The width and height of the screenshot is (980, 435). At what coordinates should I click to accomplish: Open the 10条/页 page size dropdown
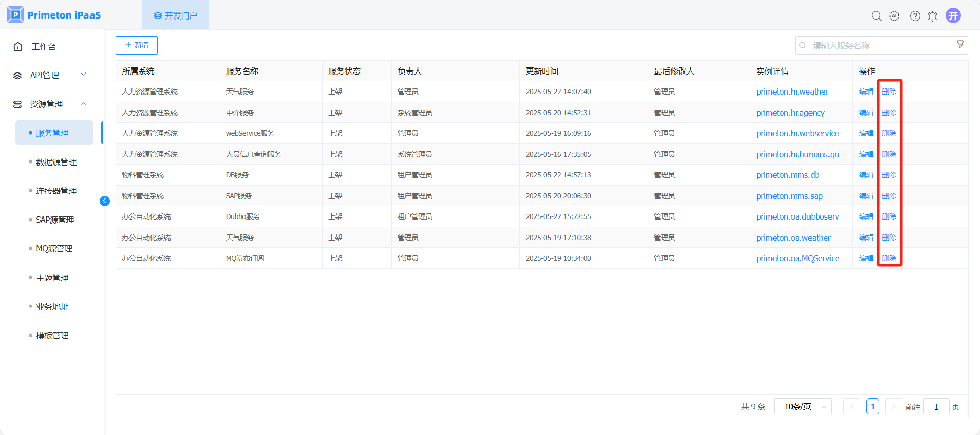(802, 407)
